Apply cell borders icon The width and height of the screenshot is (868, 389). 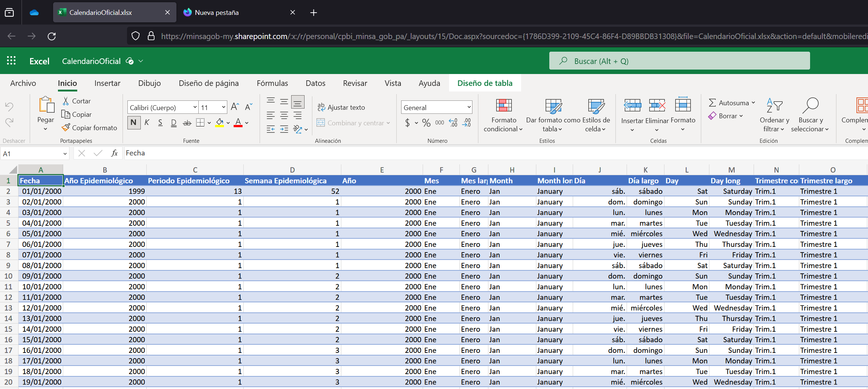(200, 122)
